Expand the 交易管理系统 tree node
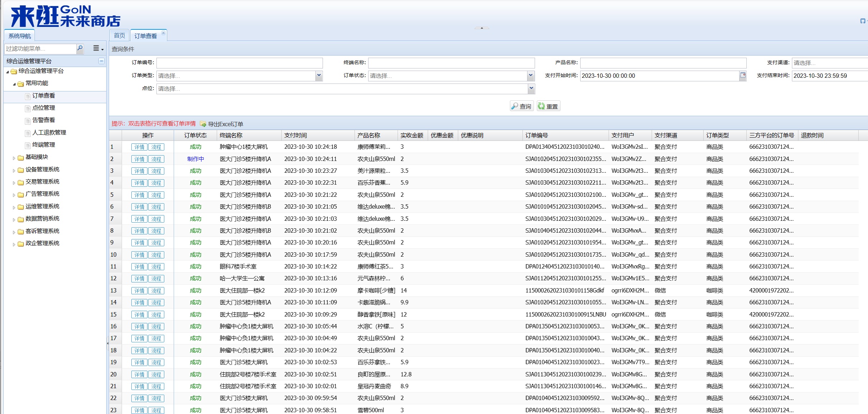The width and height of the screenshot is (868, 414). click(14, 182)
